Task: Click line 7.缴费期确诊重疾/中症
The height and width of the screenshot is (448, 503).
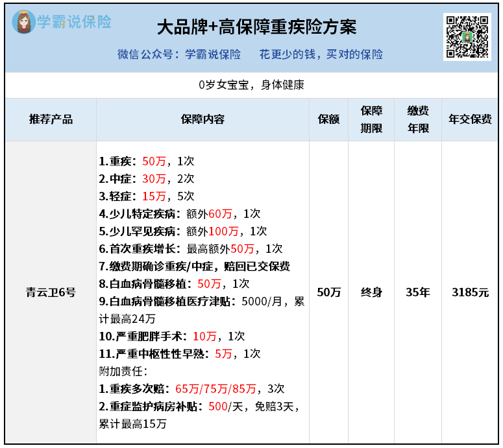Action: [x=195, y=266]
